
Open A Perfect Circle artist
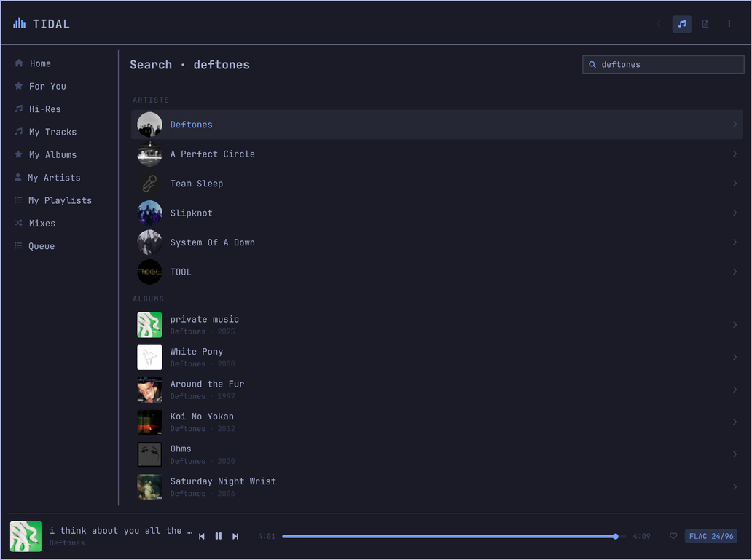coord(437,154)
